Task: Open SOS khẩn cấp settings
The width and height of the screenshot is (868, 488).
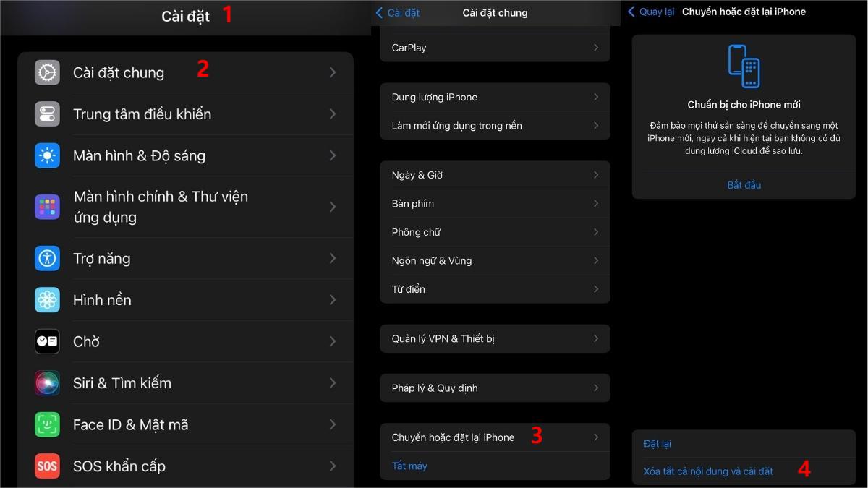Action: pyautogui.click(x=186, y=466)
